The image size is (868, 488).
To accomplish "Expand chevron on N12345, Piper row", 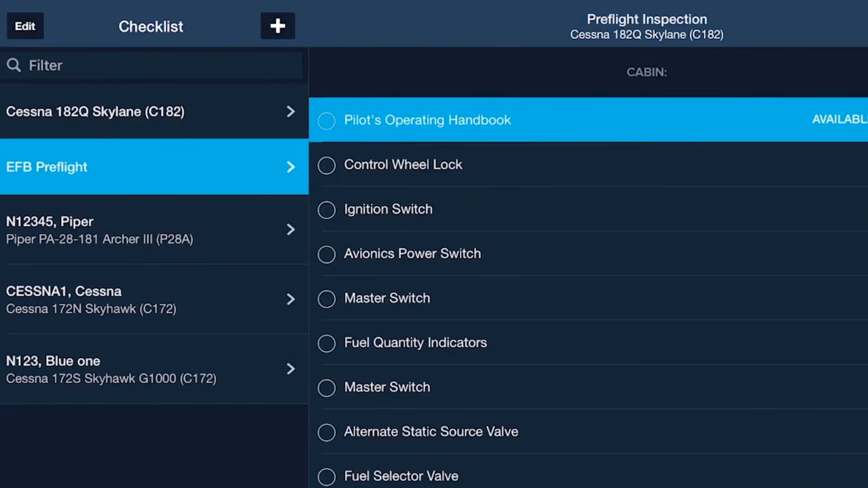I will pyautogui.click(x=291, y=230).
